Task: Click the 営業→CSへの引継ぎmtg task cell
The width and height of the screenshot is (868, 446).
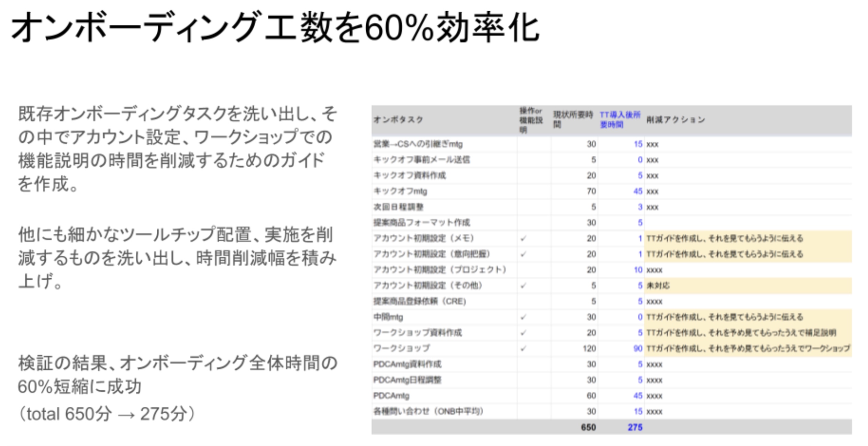Action: (x=418, y=144)
